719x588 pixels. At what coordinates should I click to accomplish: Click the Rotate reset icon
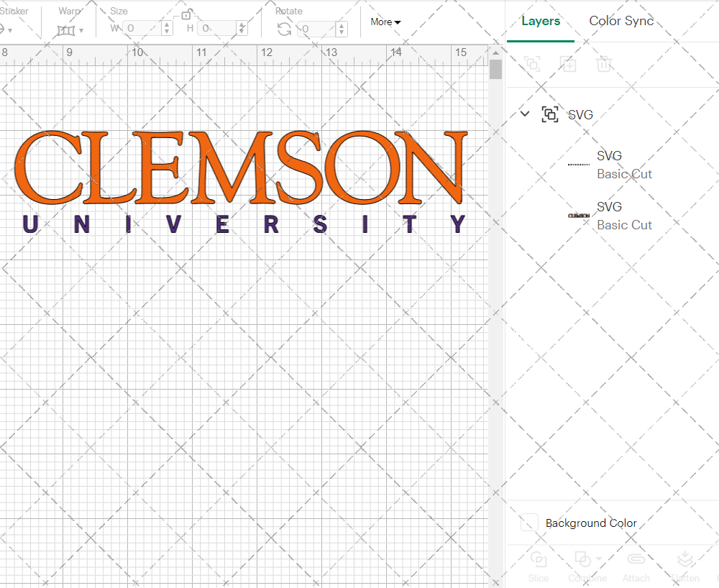[284, 27]
